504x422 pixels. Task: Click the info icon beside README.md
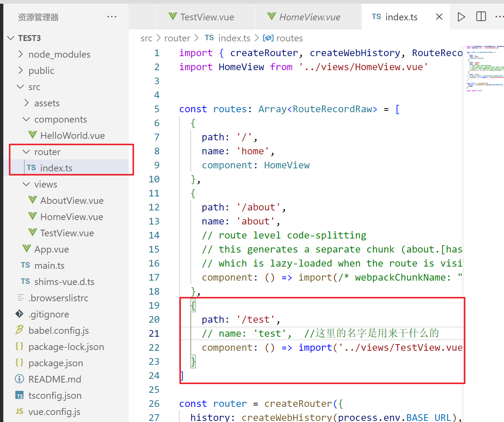tap(20, 379)
